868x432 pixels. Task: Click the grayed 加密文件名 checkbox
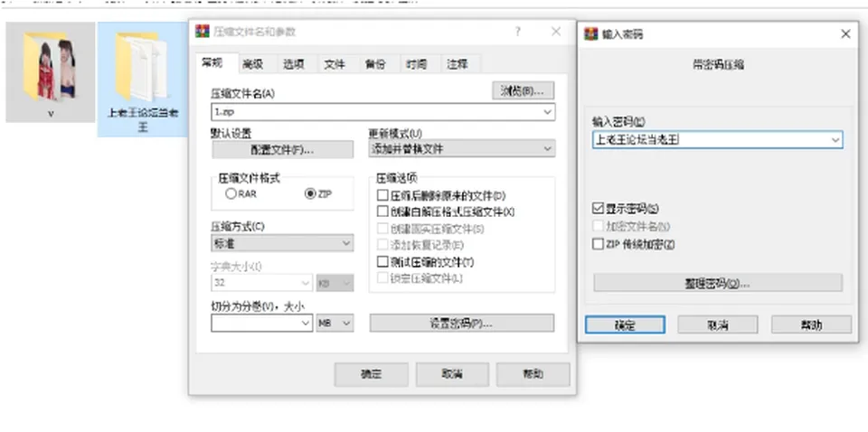coord(598,226)
